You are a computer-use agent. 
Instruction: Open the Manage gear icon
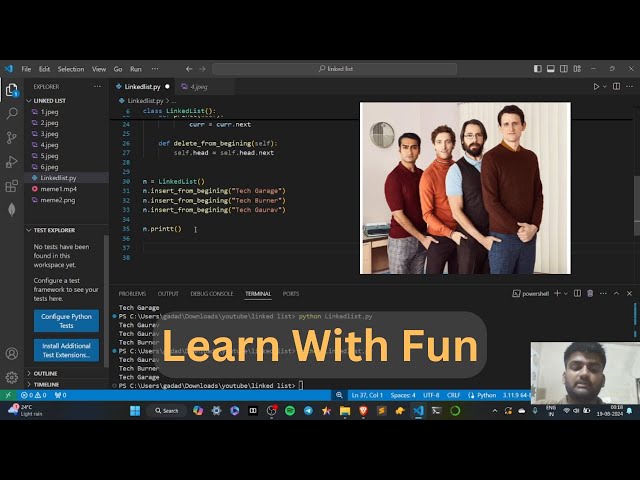[12, 377]
